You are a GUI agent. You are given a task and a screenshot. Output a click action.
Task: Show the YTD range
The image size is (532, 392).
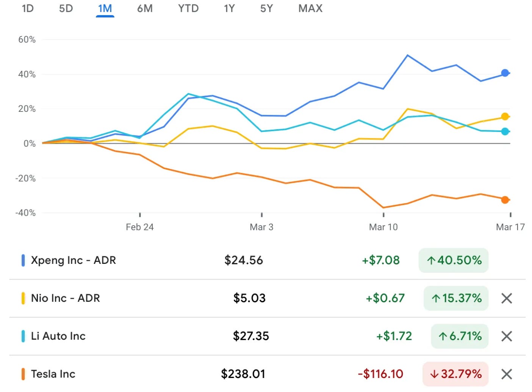tap(188, 8)
